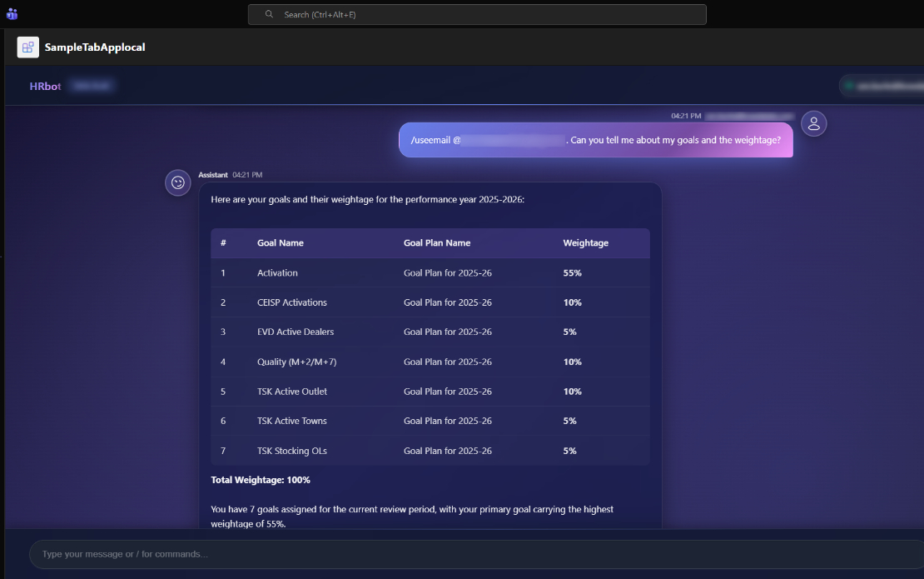Click EVD Active Dealers 5% weightage

570,332
